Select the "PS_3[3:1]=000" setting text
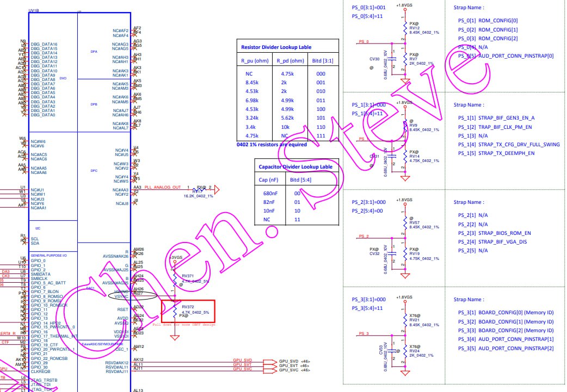 click(x=369, y=300)
